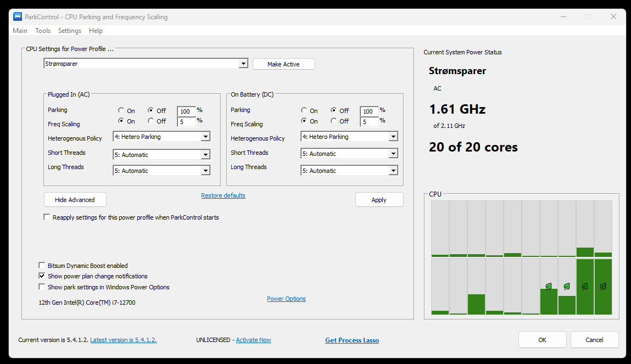Click On Battery Freq Scaling percent field
This screenshot has height=364, width=631.
coord(369,121)
